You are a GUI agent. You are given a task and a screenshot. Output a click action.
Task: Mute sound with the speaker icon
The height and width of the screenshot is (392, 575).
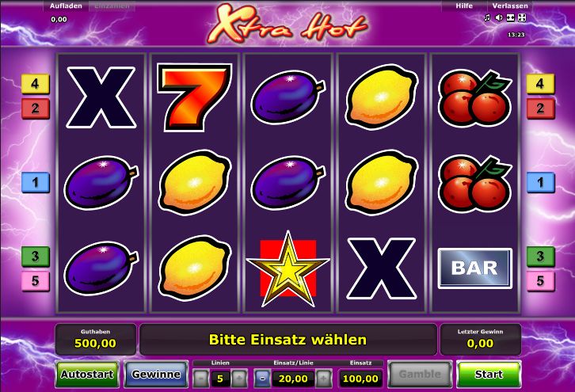point(499,17)
